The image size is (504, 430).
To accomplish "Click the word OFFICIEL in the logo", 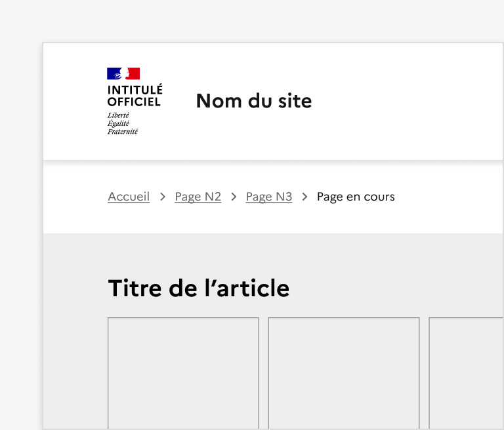I will click(134, 102).
